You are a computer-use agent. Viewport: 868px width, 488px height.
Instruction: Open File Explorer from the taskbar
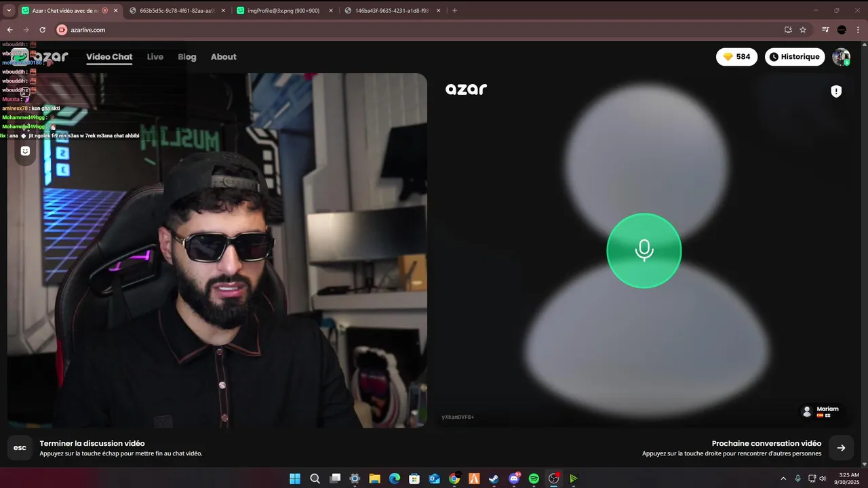(x=374, y=479)
